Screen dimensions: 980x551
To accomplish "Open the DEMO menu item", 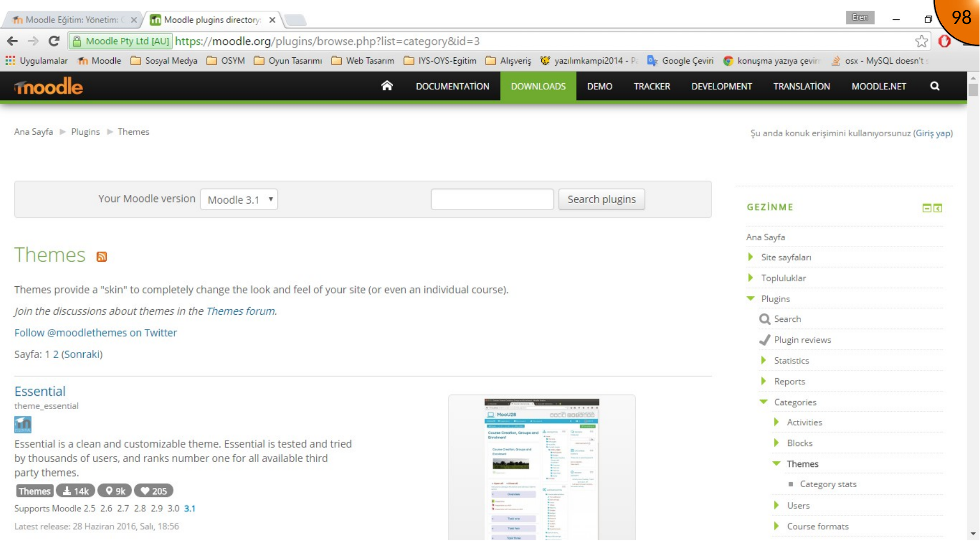I will 599,86.
